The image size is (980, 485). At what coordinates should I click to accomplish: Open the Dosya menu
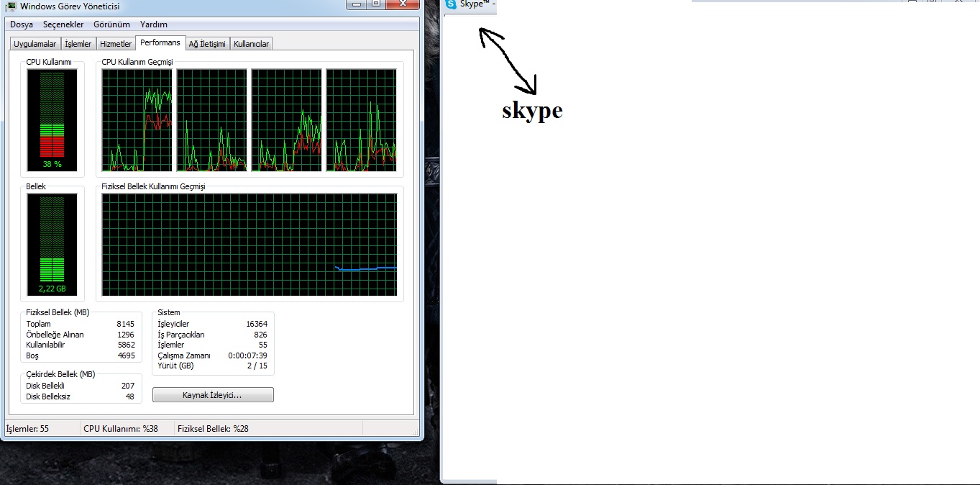(x=22, y=24)
